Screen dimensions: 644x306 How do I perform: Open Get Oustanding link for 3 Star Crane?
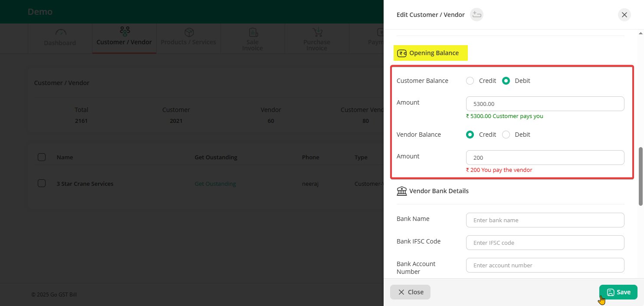(215, 184)
